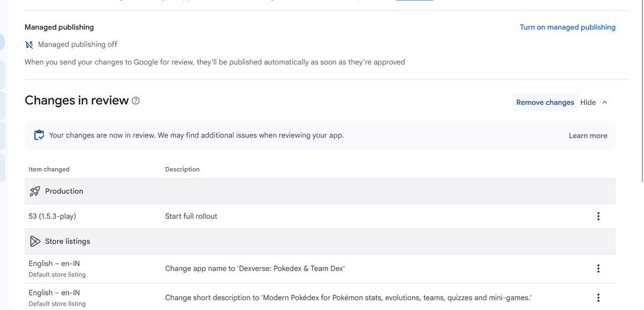Open three-dot menu for app name change
The image size is (644, 310).
click(x=598, y=269)
